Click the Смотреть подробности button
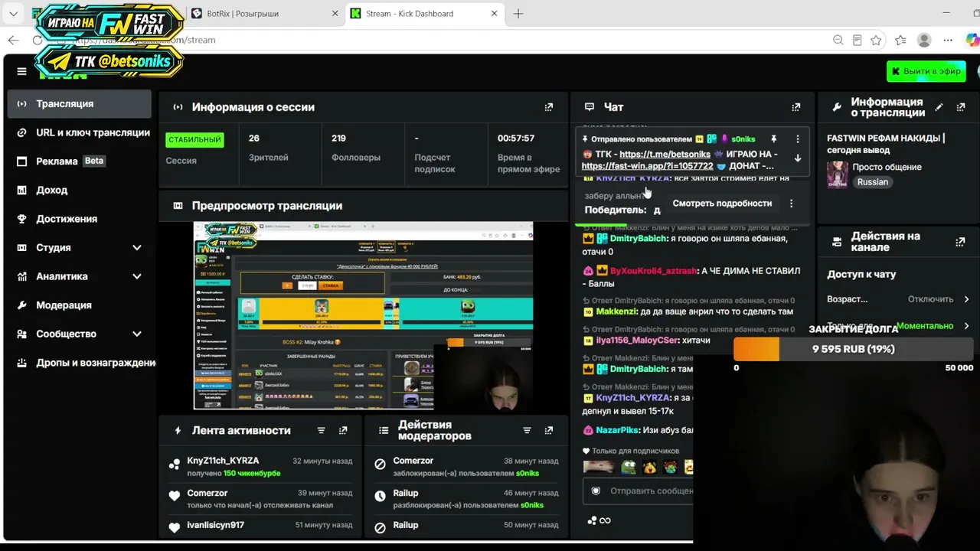Screen dimensions: 980x551 (722, 204)
